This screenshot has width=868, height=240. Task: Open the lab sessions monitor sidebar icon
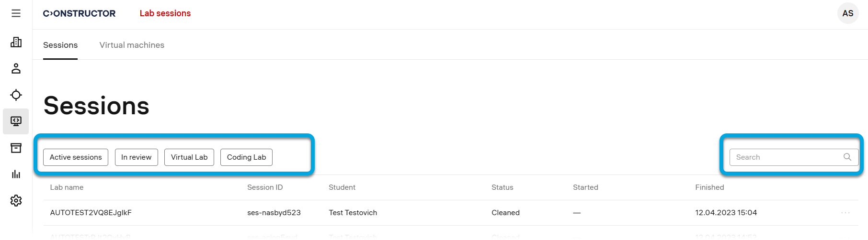[x=16, y=121]
